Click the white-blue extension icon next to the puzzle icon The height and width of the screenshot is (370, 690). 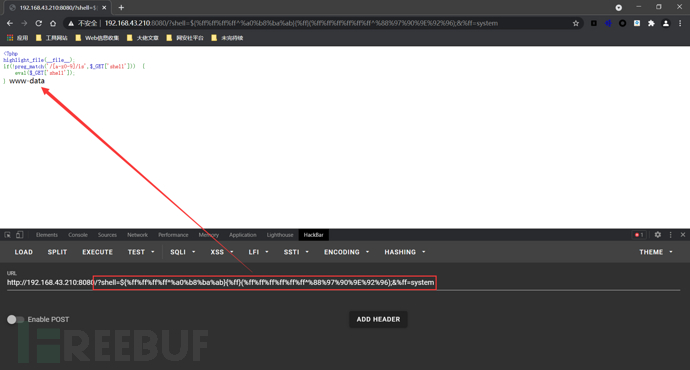click(637, 23)
